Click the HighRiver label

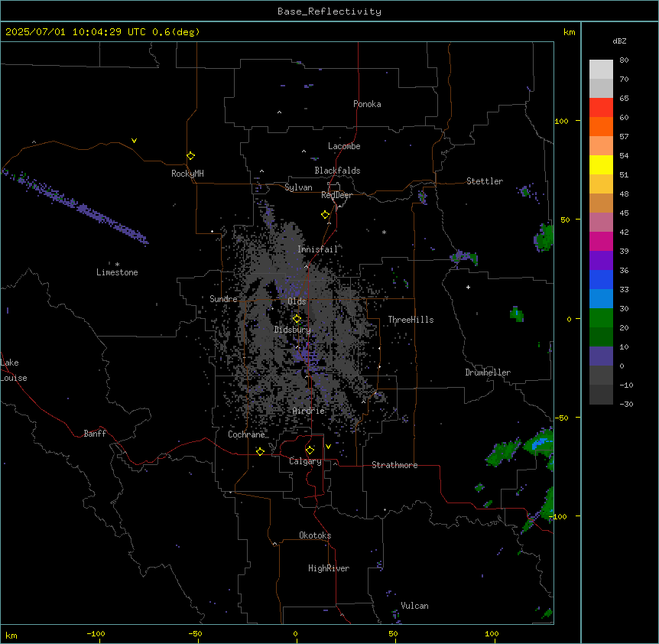click(329, 568)
